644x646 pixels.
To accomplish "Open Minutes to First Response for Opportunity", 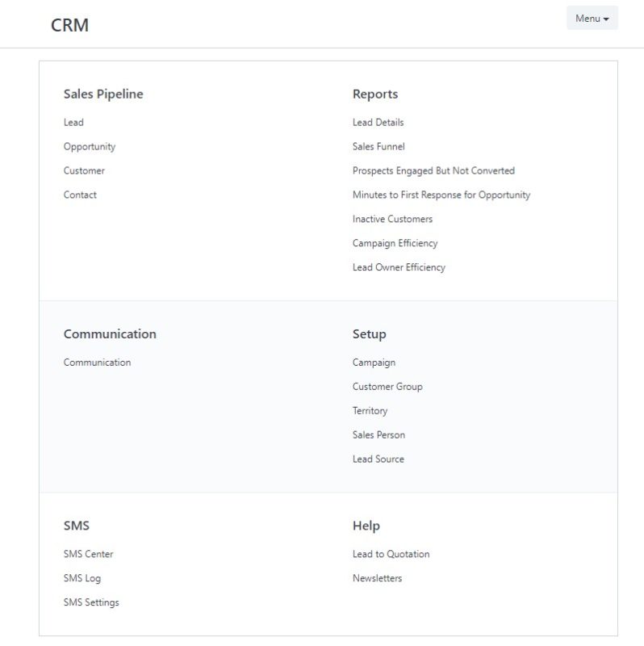I will point(441,195).
